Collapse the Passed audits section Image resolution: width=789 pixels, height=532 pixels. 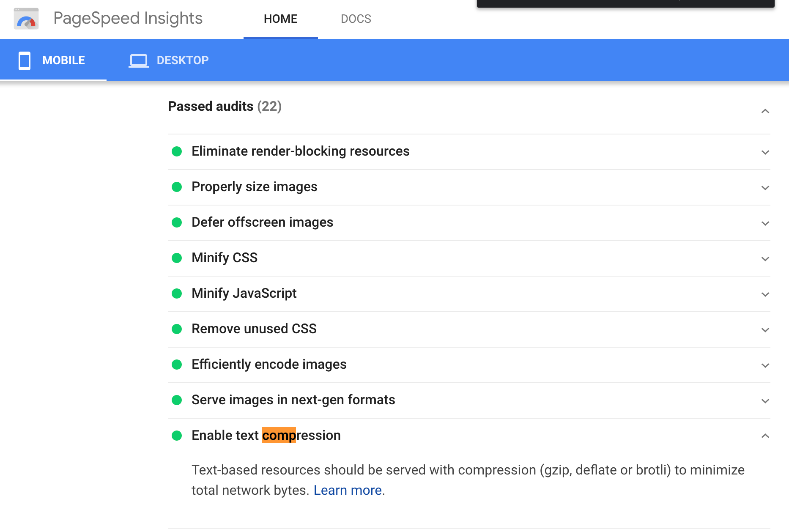[x=765, y=111]
